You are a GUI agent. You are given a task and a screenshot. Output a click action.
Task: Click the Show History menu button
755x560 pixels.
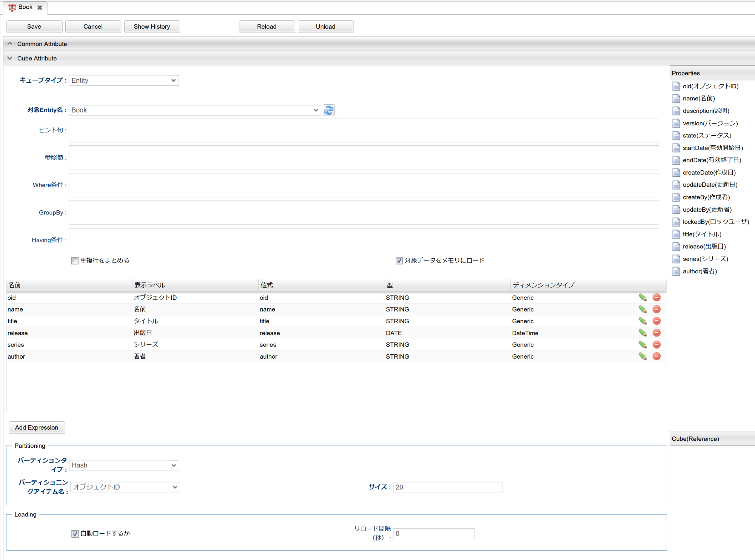click(151, 26)
